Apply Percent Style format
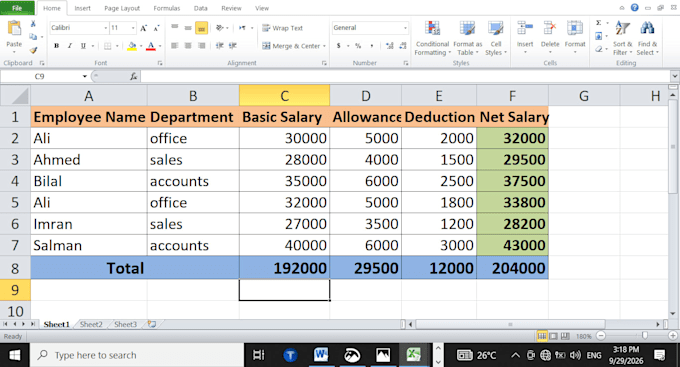 click(x=358, y=46)
